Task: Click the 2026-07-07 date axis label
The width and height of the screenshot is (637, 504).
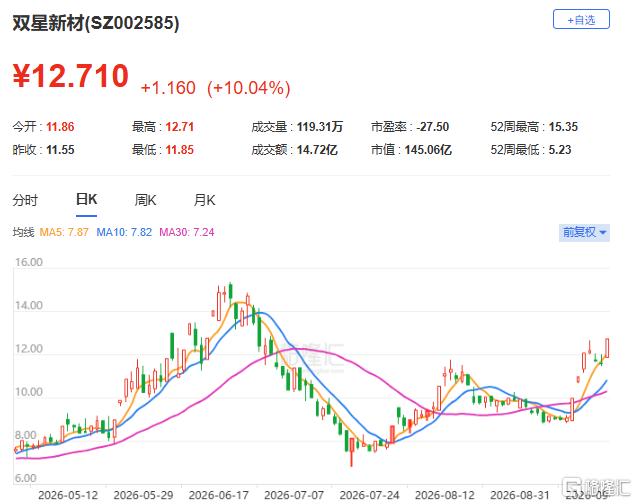Action: click(x=294, y=495)
